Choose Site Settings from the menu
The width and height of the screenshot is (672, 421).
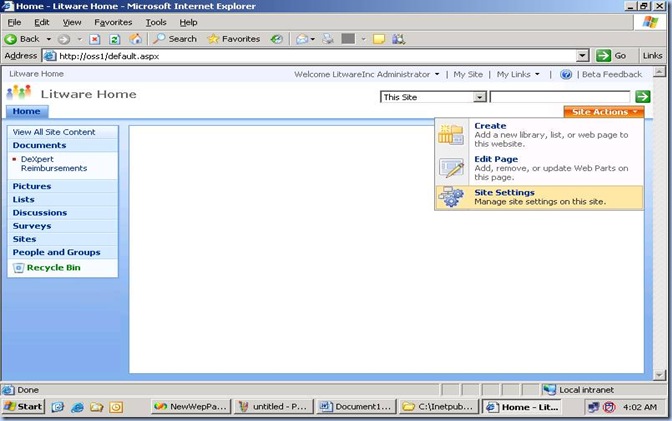click(539, 197)
